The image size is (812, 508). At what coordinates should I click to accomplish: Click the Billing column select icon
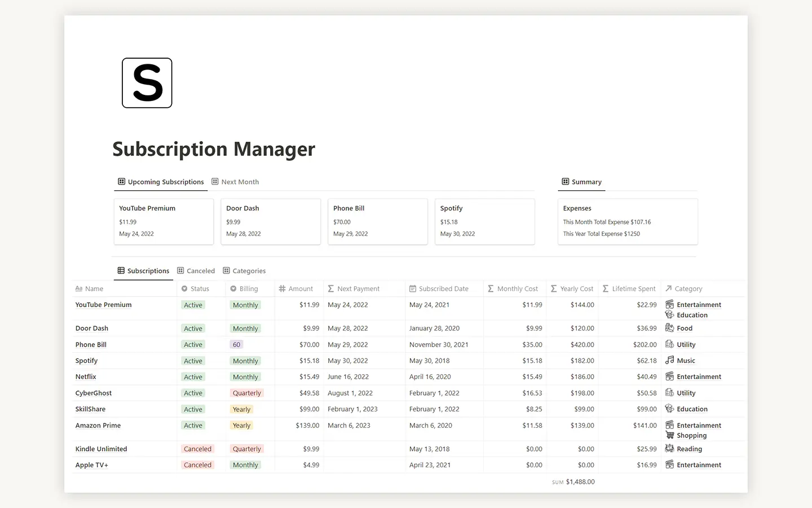pyautogui.click(x=233, y=288)
